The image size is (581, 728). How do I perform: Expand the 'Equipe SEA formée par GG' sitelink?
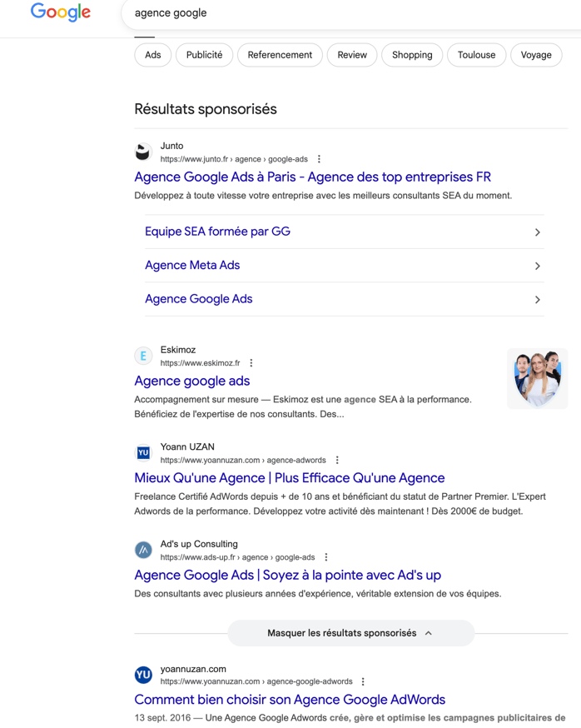(x=537, y=232)
